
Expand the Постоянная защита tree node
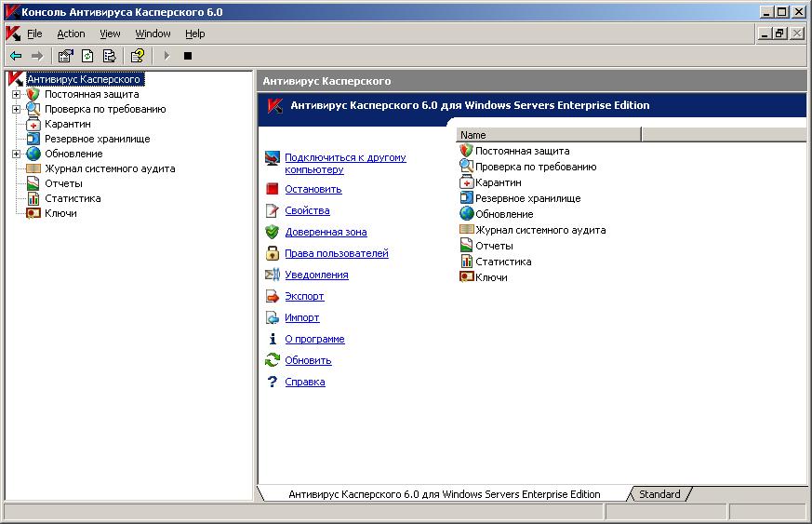pos(16,94)
